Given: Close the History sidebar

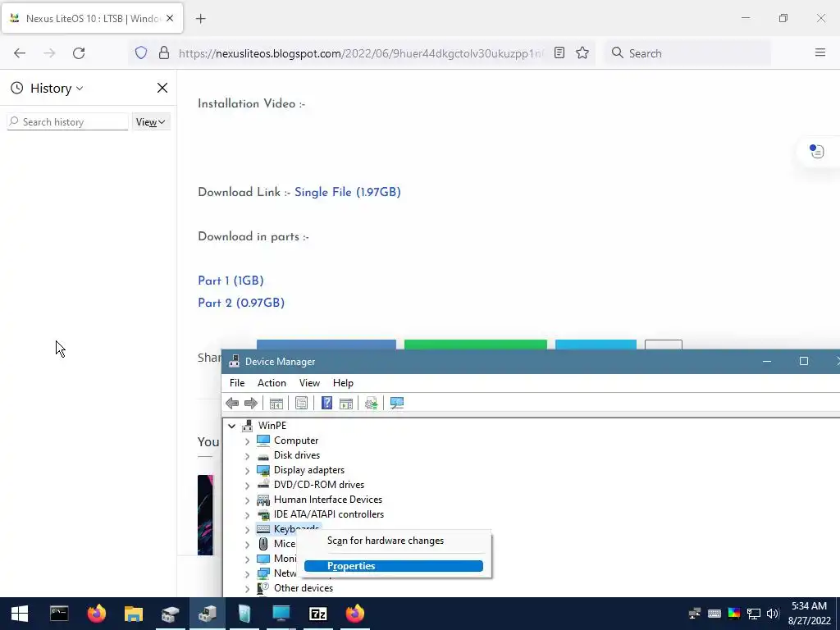Looking at the screenshot, I should 162,88.
